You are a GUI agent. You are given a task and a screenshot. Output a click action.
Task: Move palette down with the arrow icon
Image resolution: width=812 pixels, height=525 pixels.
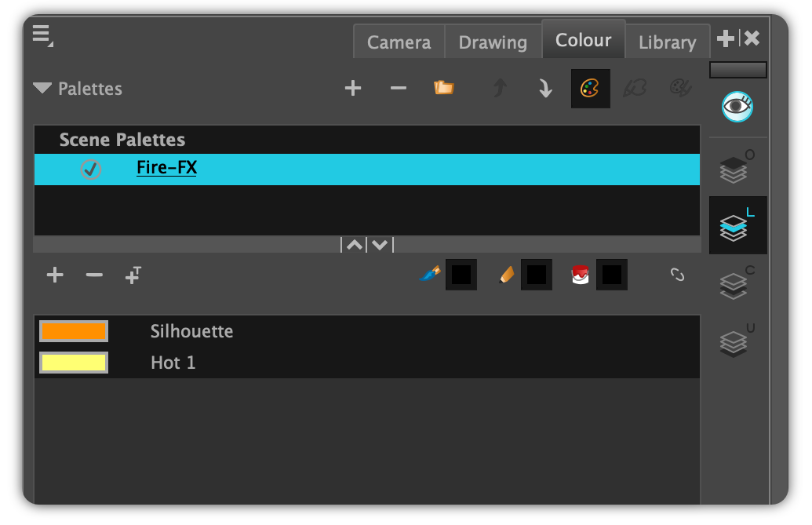click(544, 88)
